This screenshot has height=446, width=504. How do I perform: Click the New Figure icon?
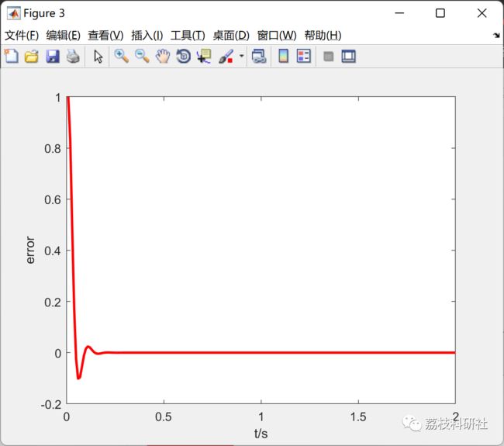pos(12,57)
